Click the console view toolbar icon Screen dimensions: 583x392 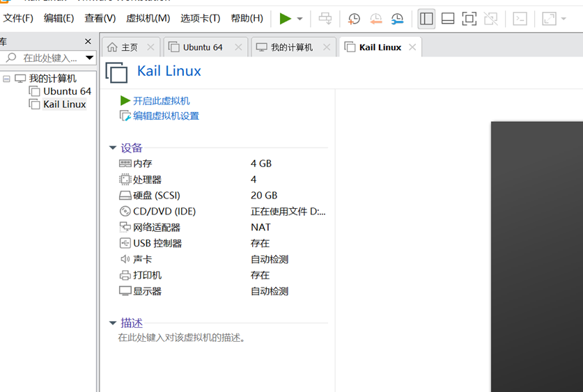520,18
